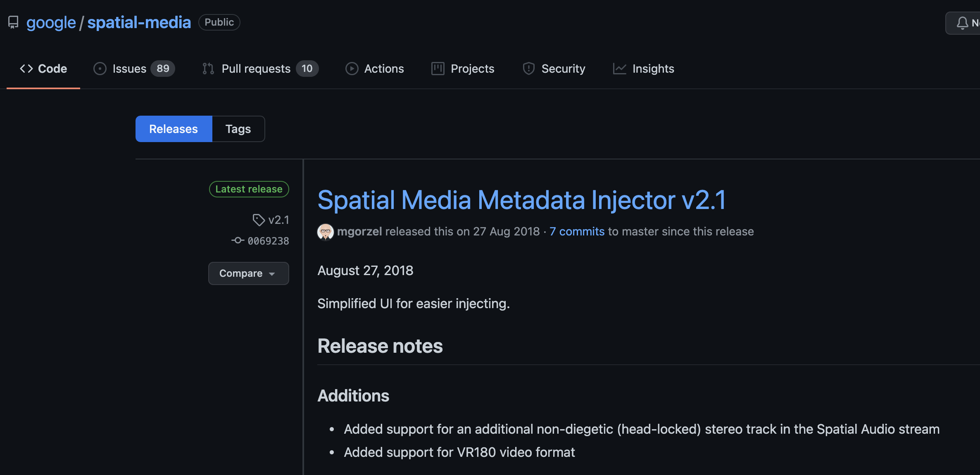This screenshot has width=980, height=475.
Task: Open the v2.1 tag icon
Action: point(259,220)
